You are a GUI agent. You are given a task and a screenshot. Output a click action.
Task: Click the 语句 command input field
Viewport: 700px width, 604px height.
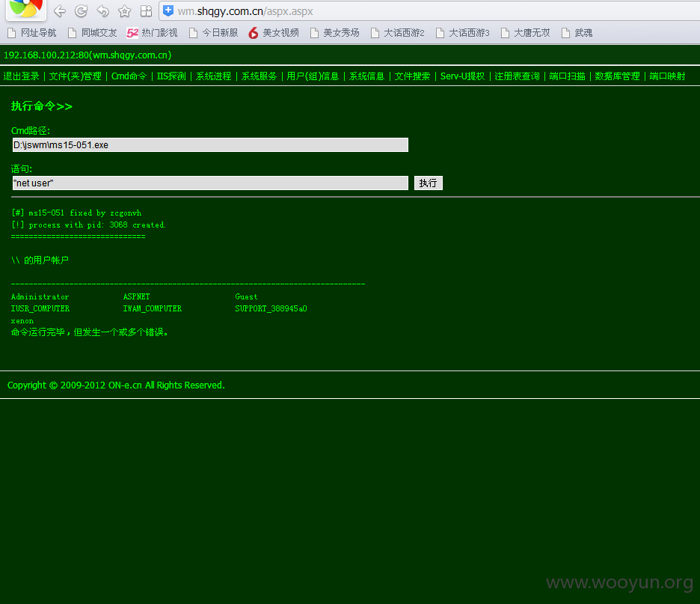(210, 183)
